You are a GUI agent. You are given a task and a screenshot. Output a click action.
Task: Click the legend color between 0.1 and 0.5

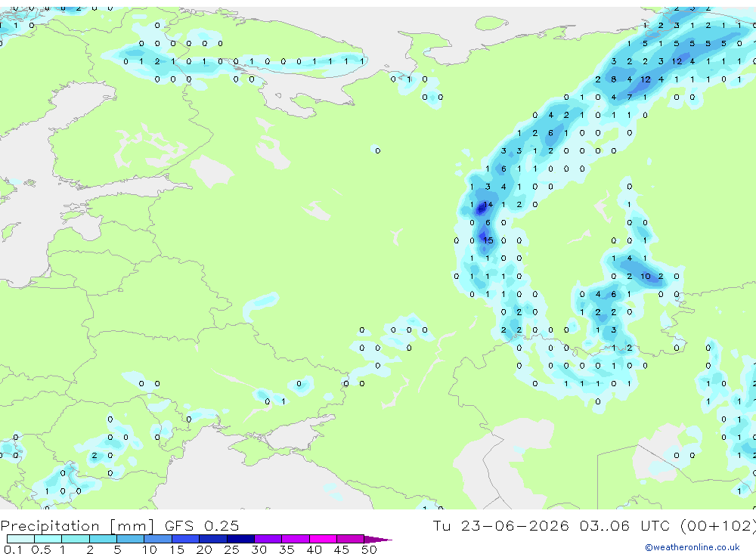pos(20,539)
